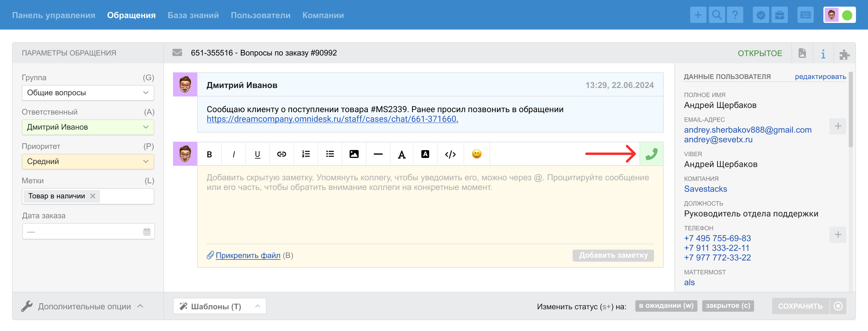Insert an emoji into the note

(x=476, y=154)
